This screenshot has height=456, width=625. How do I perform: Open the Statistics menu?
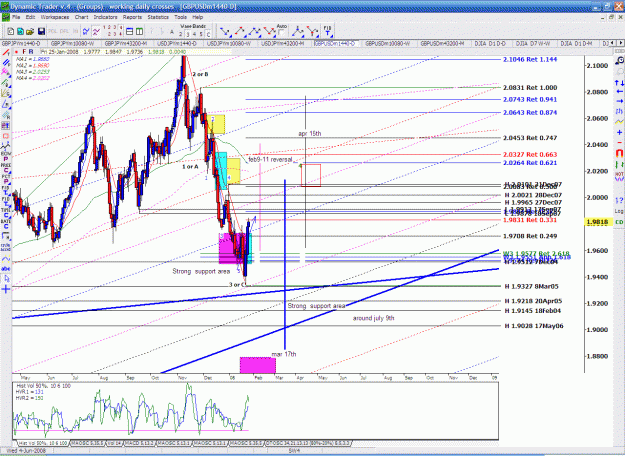tap(158, 17)
